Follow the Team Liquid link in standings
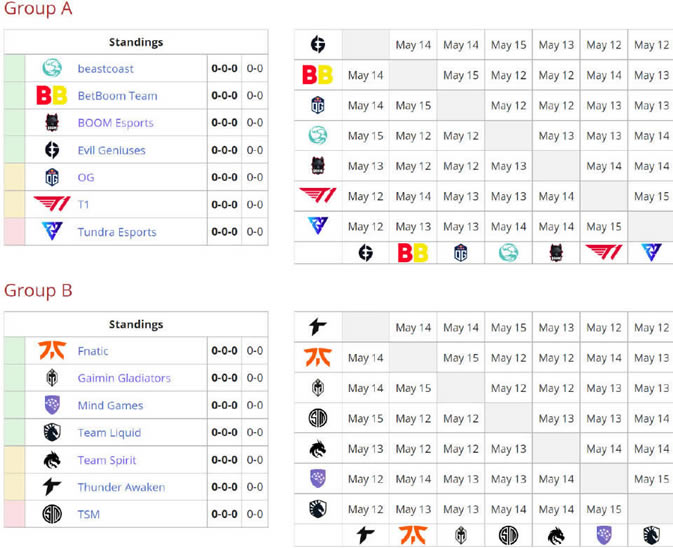Image resolution: width=673 pixels, height=548 pixels. tap(109, 433)
